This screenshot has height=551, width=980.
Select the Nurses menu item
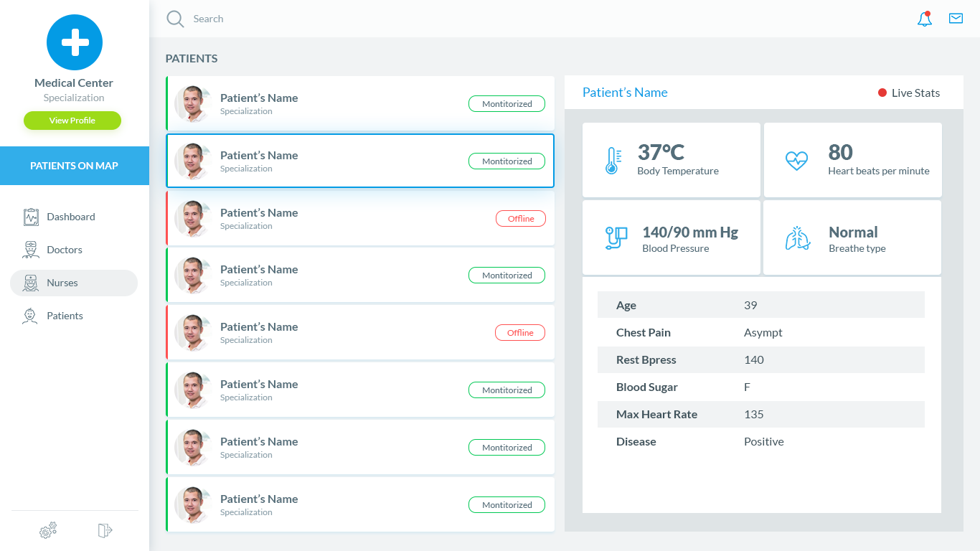(74, 283)
